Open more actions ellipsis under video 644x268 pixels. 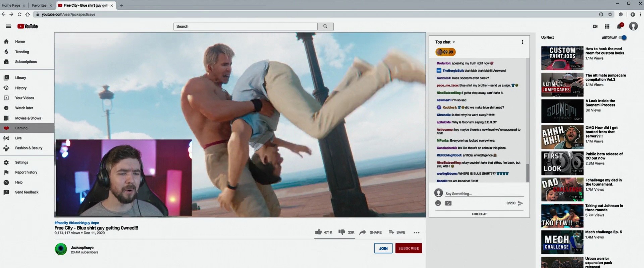tap(417, 232)
